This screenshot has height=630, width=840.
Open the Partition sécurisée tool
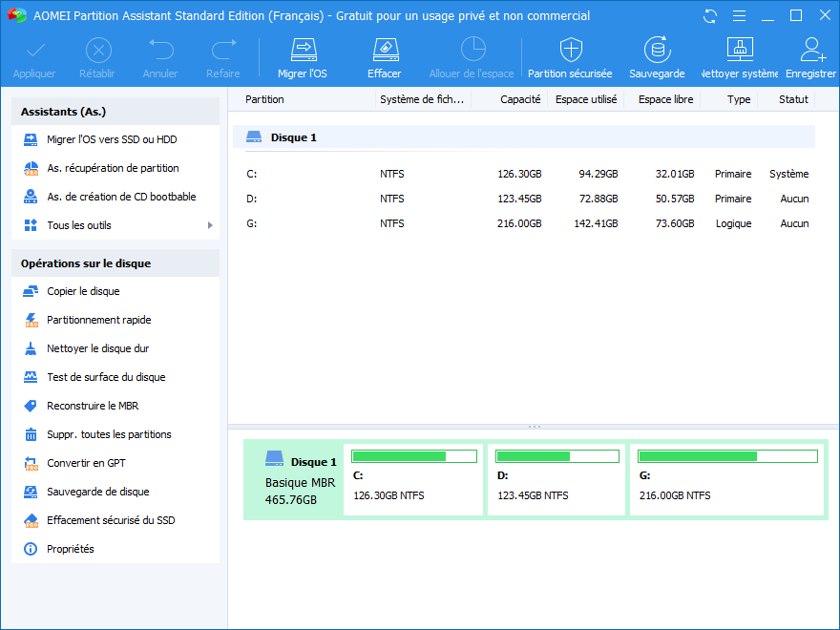pos(570,57)
